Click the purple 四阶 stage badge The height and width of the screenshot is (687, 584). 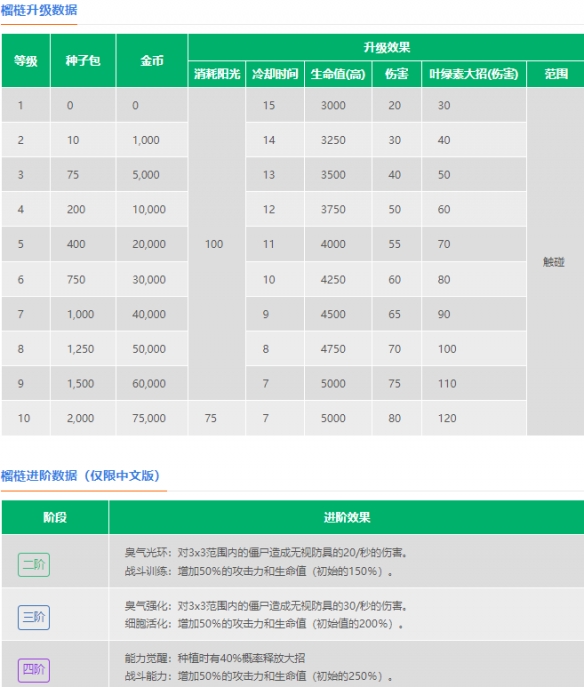34,670
